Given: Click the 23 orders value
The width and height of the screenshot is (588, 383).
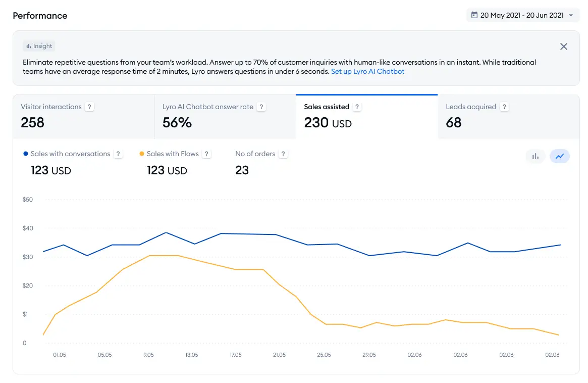Looking at the screenshot, I should [x=242, y=170].
